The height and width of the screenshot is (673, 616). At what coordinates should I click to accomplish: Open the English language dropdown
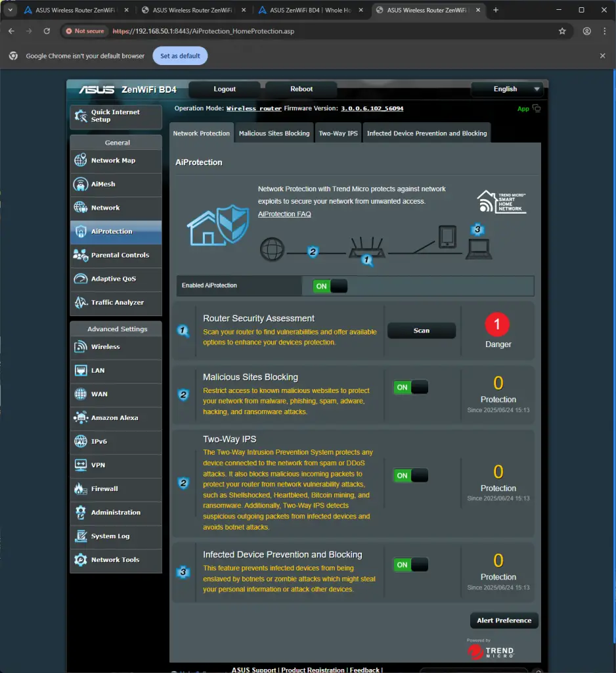click(x=508, y=89)
